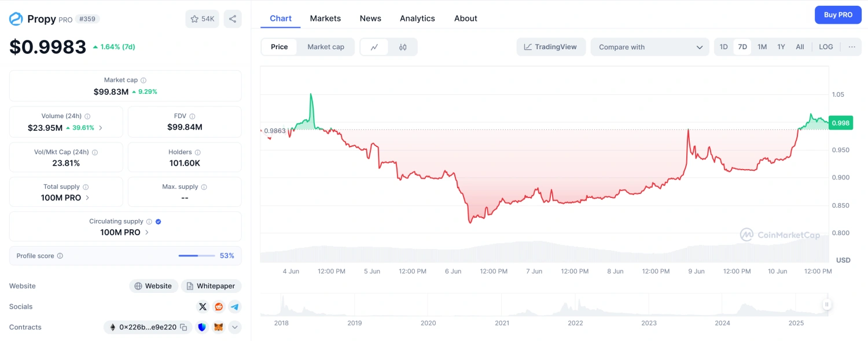Select 7D time range
The width and height of the screenshot is (868, 341).
click(742, 47)
